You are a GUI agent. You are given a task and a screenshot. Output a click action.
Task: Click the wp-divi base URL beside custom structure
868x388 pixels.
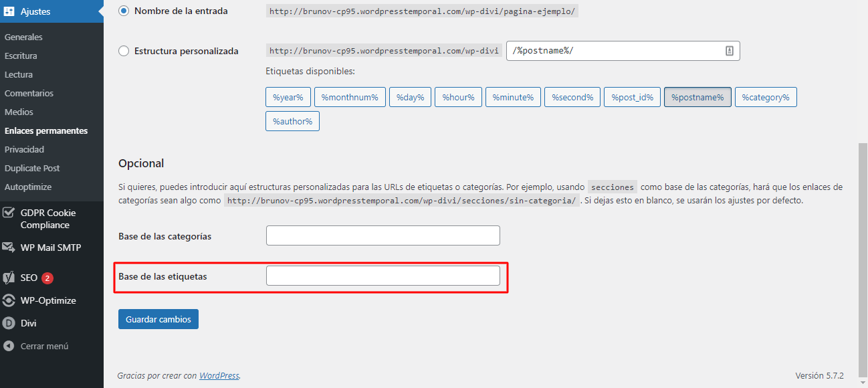tap(384, 51)
